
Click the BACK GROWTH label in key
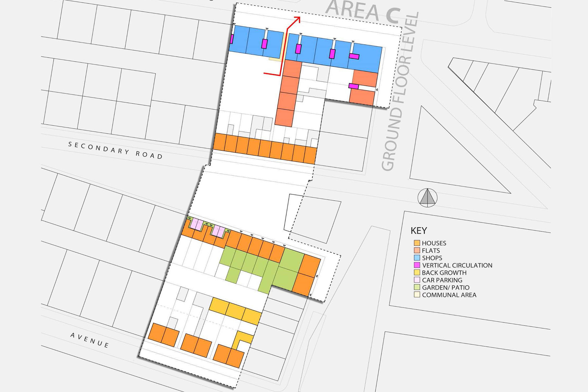[444, 272]
